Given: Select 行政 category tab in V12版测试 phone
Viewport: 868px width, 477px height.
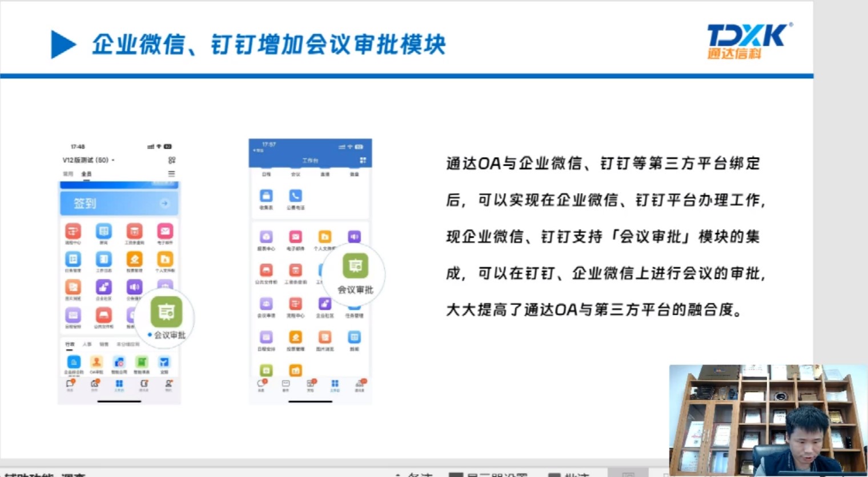Looking at the screenshot, I should tap(70, 344).
